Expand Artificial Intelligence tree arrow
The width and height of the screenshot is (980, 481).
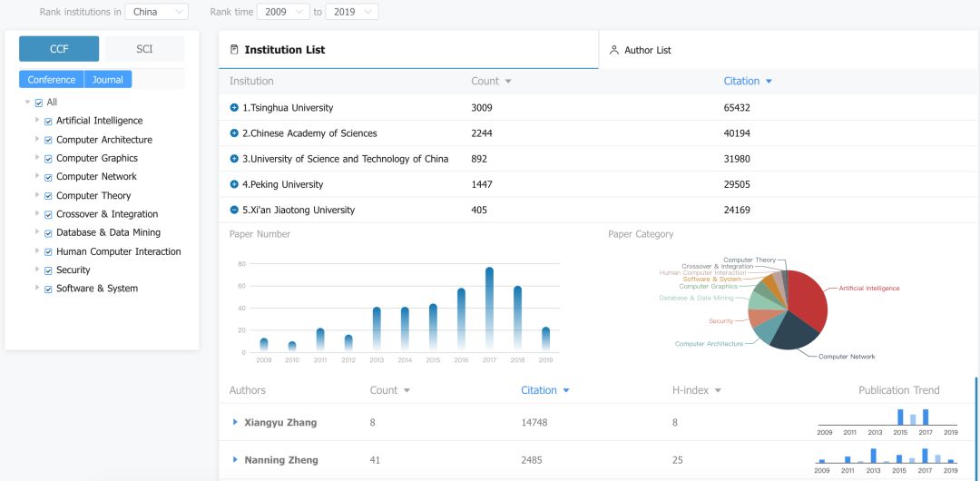(x=37, y=120)
